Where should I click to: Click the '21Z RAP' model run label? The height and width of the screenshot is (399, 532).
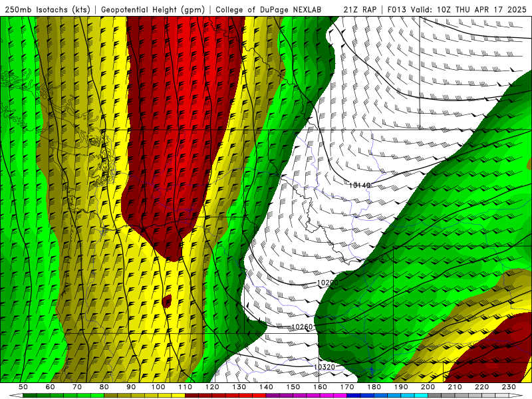tap(360, 10)
